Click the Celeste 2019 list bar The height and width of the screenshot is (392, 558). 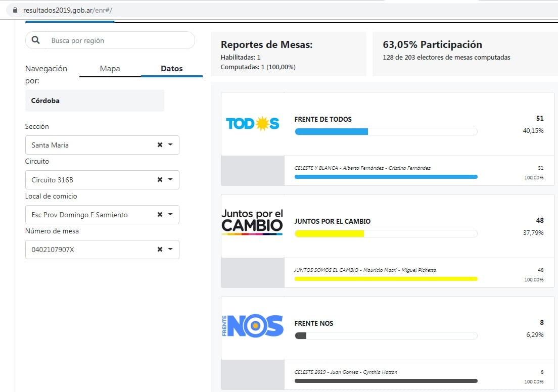click(386, 381)
